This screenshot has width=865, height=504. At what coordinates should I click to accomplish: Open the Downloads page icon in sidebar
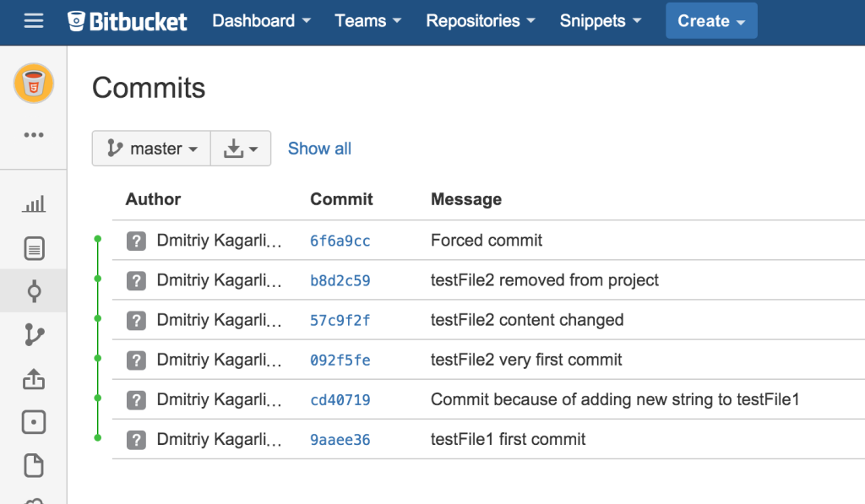(x=34, y=466)
